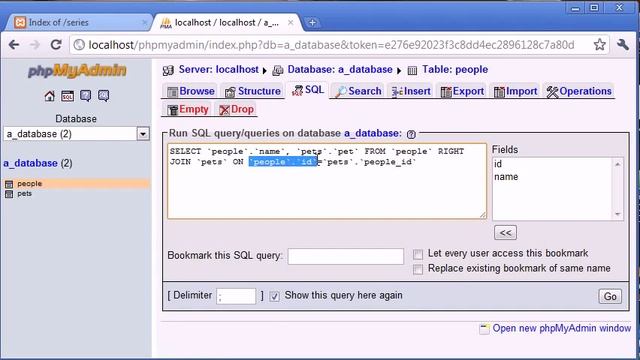Bookmark this page with the star icon
This screenshot has height=360, width=640.
(599, 44)
